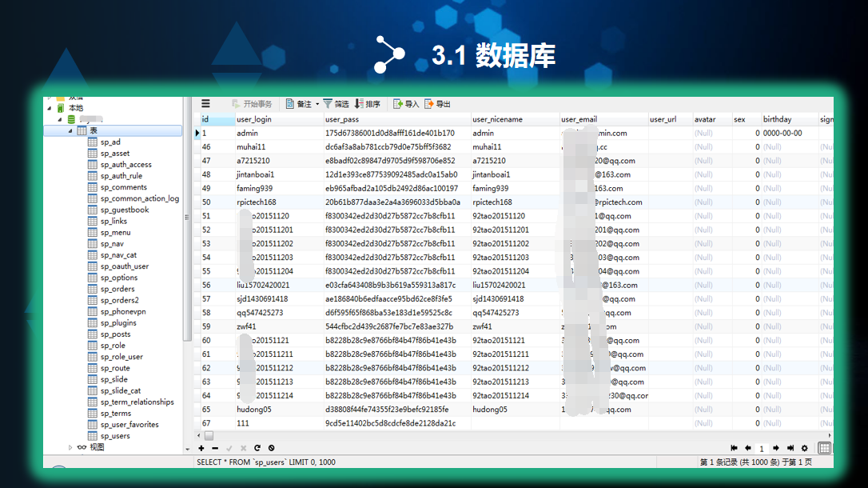Screen dimensions: 868x488
Task: Click the page number field in the pager
Action: (762, 449)
